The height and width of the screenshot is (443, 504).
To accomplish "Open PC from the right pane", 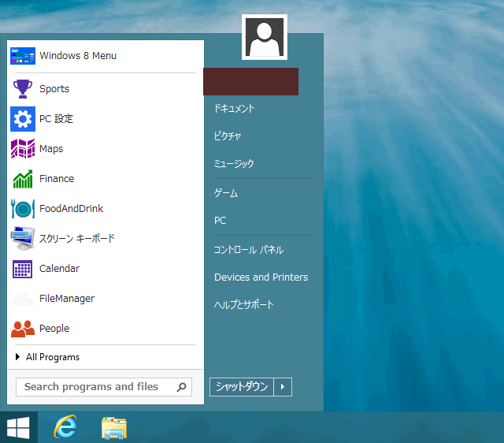I will click(x=220, y=221).
